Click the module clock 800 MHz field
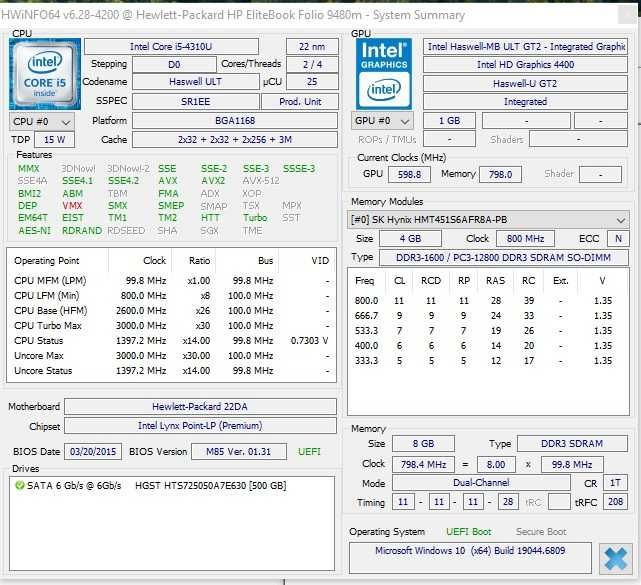 tap(525, 238)
